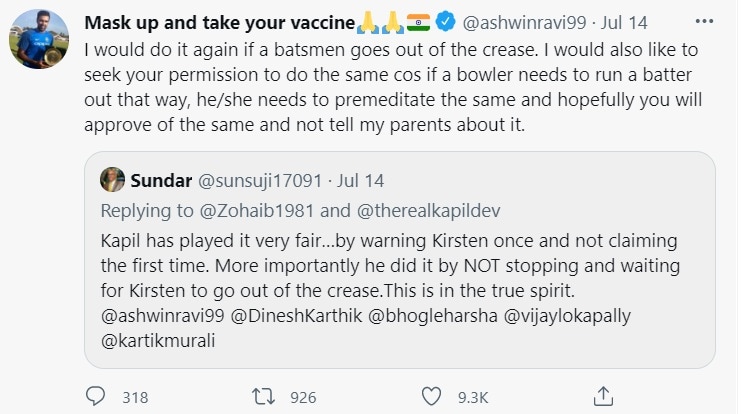Open Ashwin's profile picture avatar

pyautogui.click(x=39, y=39)
